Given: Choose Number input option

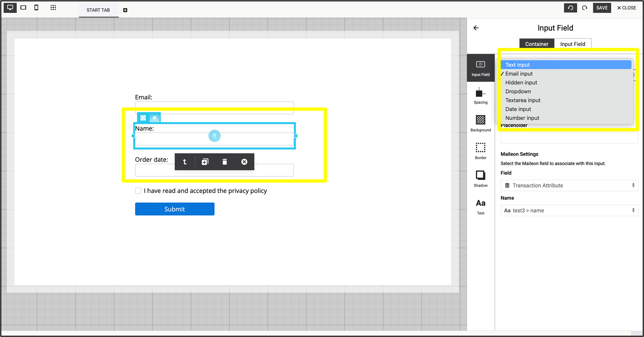Looking at the screenshot, I should click(566, 118).
